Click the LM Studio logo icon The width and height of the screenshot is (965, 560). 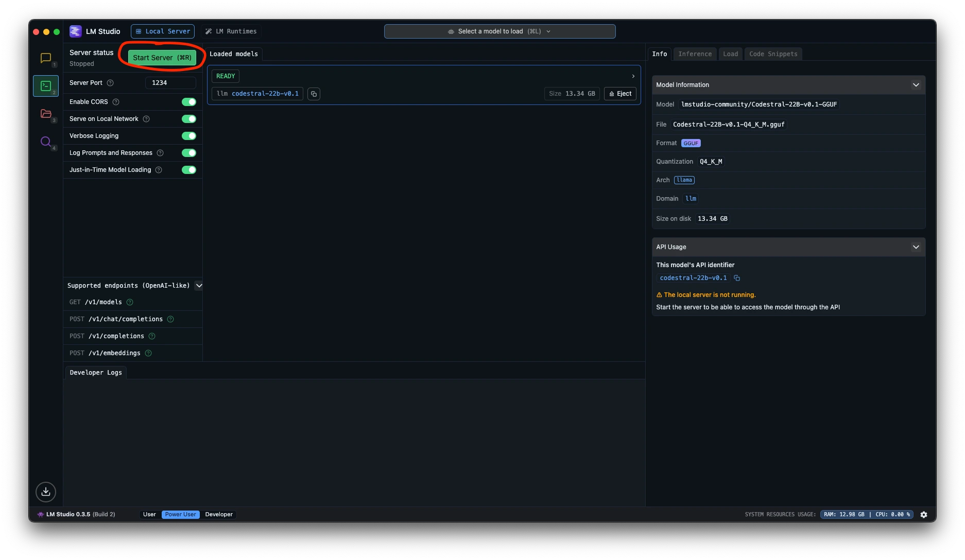pos(76,31)
